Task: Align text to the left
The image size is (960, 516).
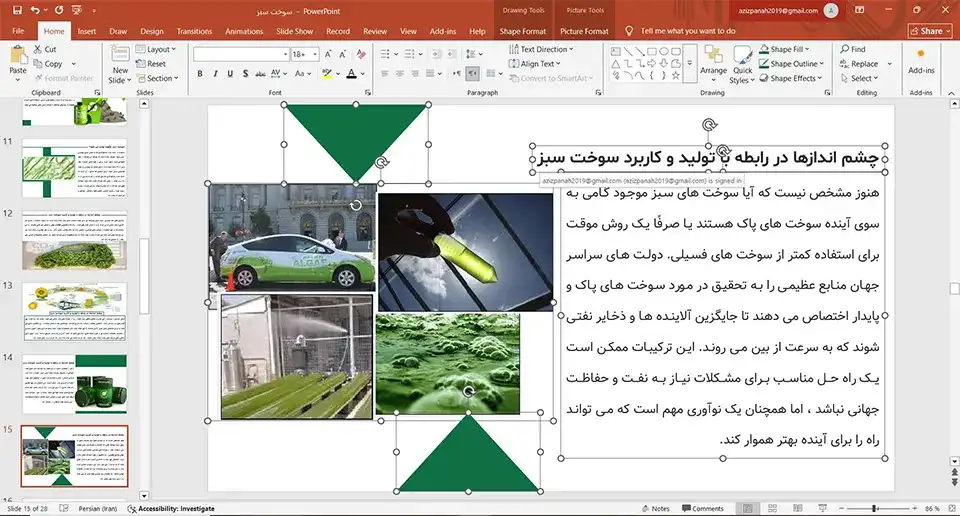Action: pos(384,73)
